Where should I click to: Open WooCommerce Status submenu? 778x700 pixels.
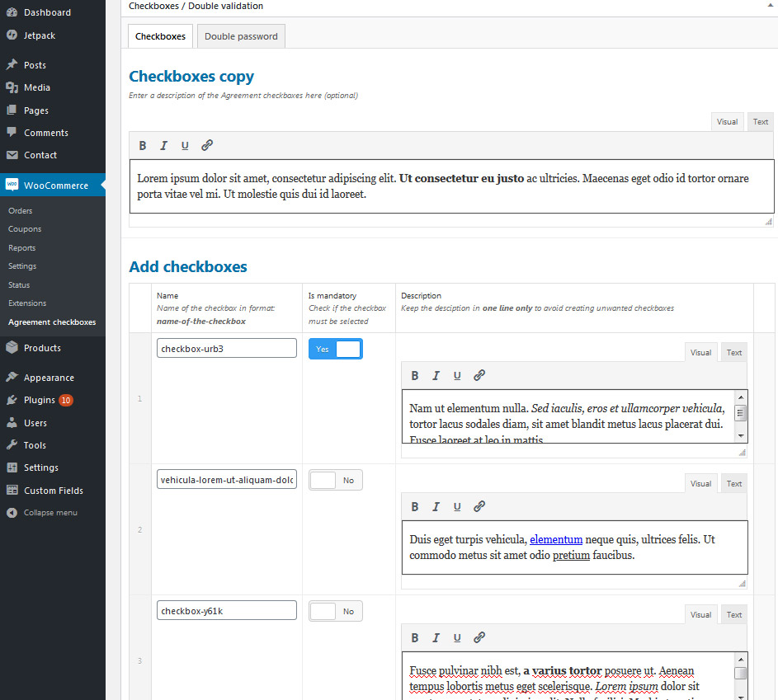pyautogui.click(x=19, y=285)
